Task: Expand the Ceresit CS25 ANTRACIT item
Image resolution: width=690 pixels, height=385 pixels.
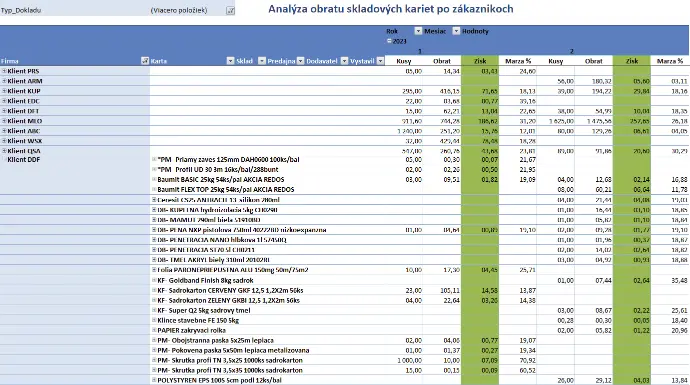Action: (154, 200)
